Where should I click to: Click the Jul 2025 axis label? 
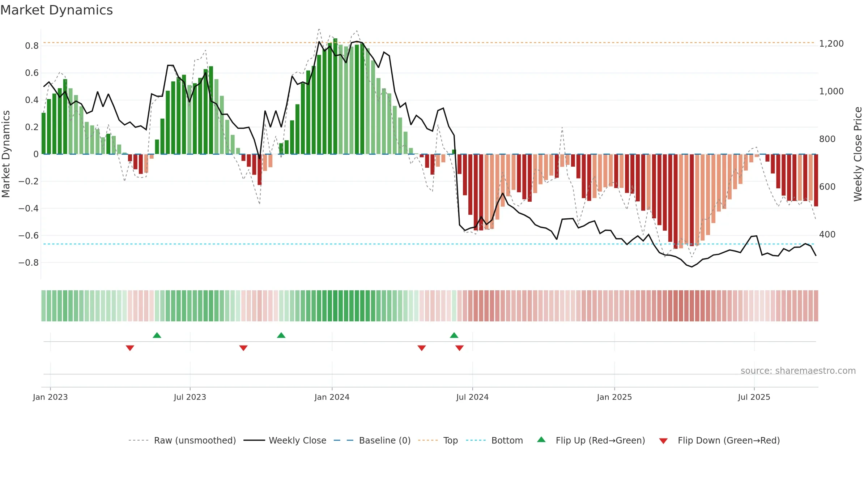click(x=754, y=397)
